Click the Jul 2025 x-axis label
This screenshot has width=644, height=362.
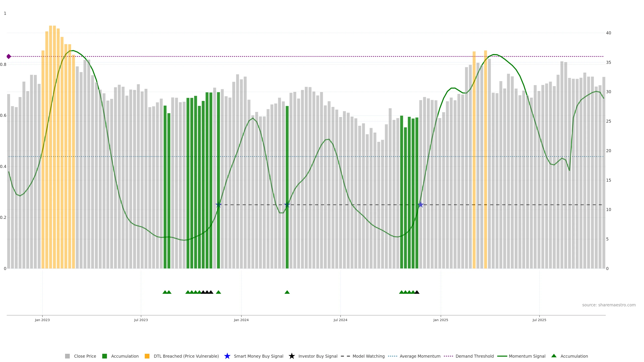[x=539, y=320]
